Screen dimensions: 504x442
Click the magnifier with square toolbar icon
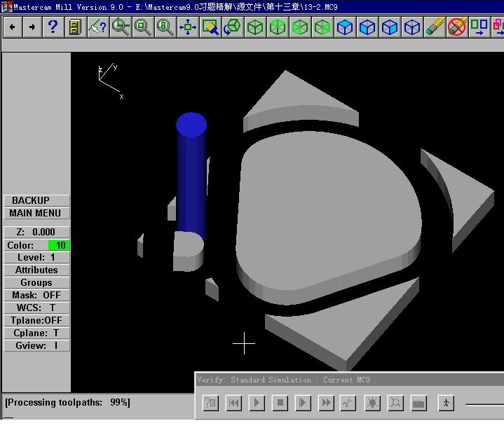pyautogui.click(x=143, y=27)
